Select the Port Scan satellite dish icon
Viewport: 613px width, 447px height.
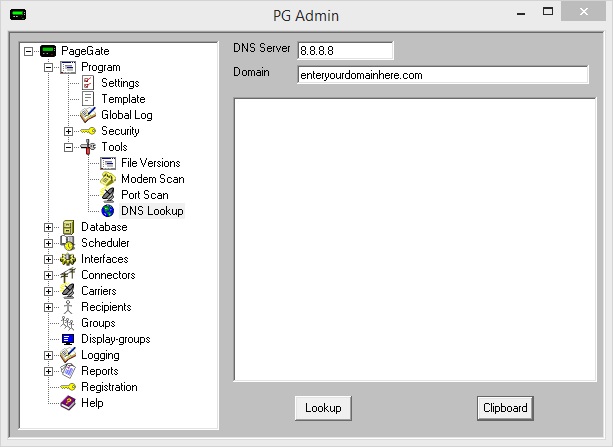pos(108,195)
